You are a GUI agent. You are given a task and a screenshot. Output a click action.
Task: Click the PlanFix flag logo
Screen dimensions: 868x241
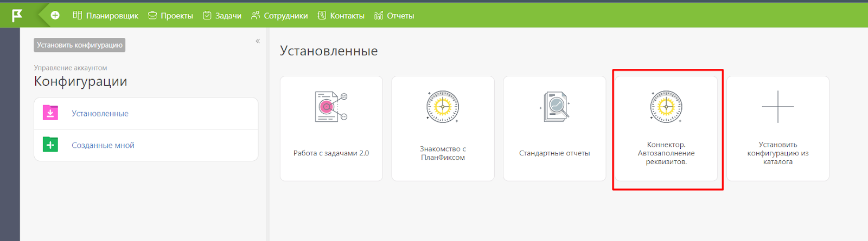click(x=17, y=16)
